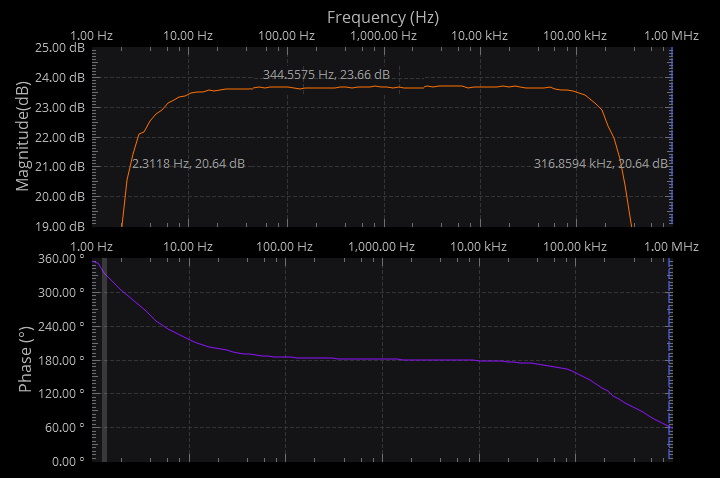
Task: Click the 10.00 kHz label above the magnitude plot
Action: (479, 35)
